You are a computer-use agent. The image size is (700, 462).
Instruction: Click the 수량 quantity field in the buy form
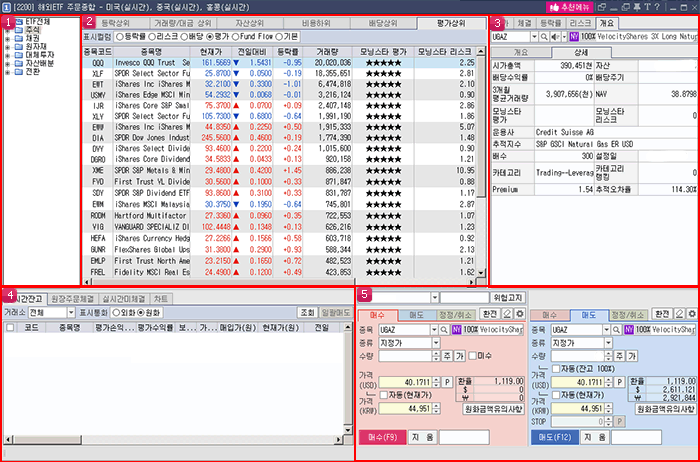click(405, 356)
